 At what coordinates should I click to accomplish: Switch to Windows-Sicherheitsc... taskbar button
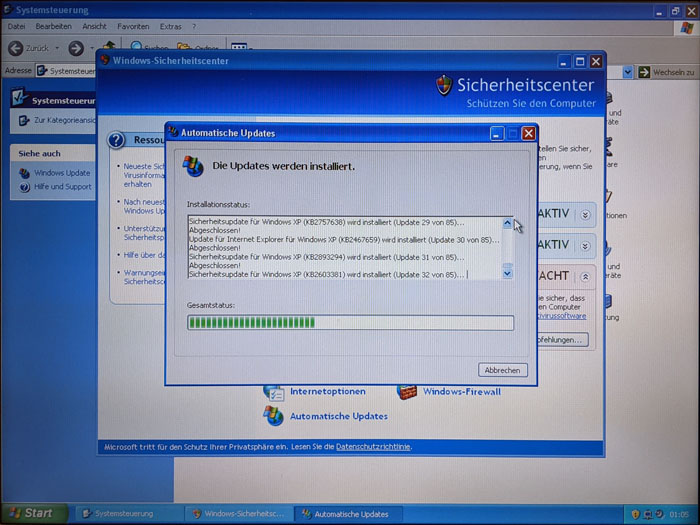click(238, 514)
